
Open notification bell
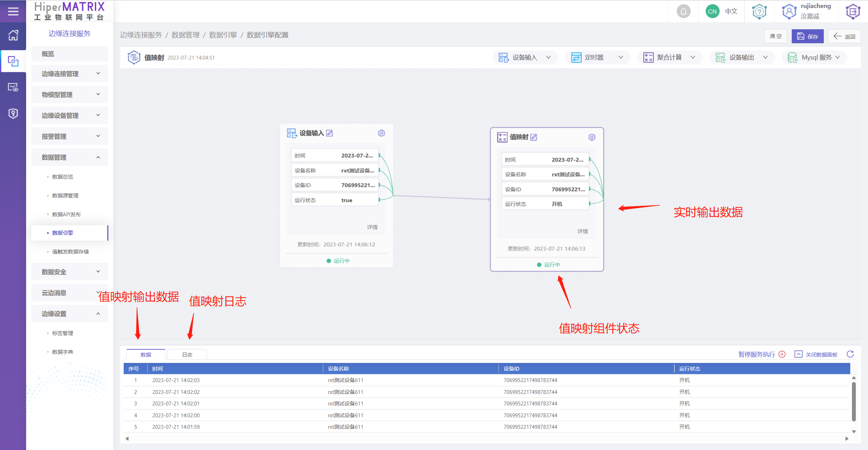(683, 11)
